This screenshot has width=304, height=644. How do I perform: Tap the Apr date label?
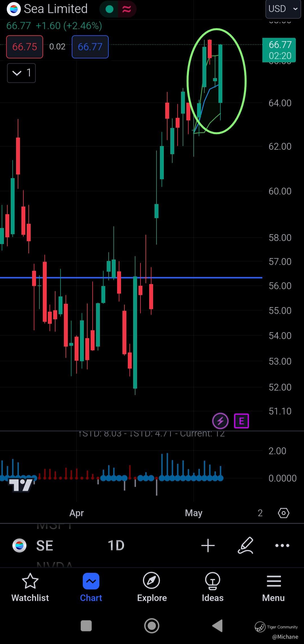point(77,513)
